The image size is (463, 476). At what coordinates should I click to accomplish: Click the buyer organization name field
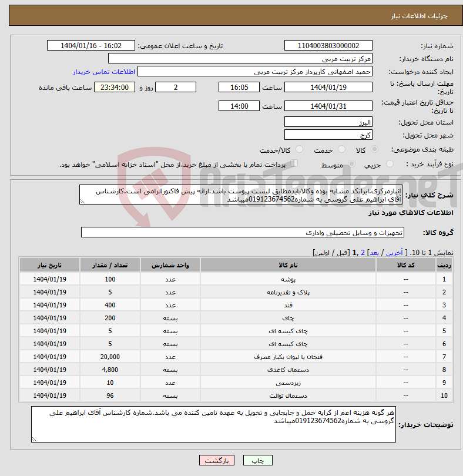click(240, 59)
